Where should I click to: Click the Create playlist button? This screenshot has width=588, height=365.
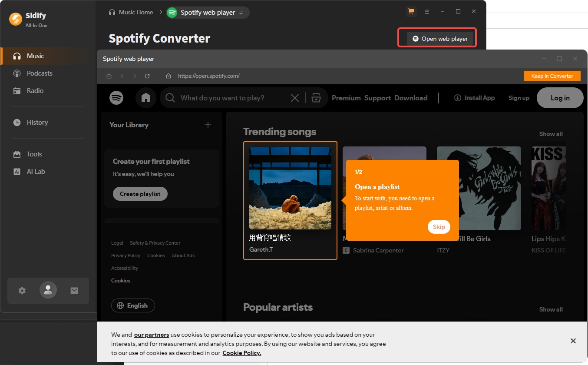pos(140,194)
